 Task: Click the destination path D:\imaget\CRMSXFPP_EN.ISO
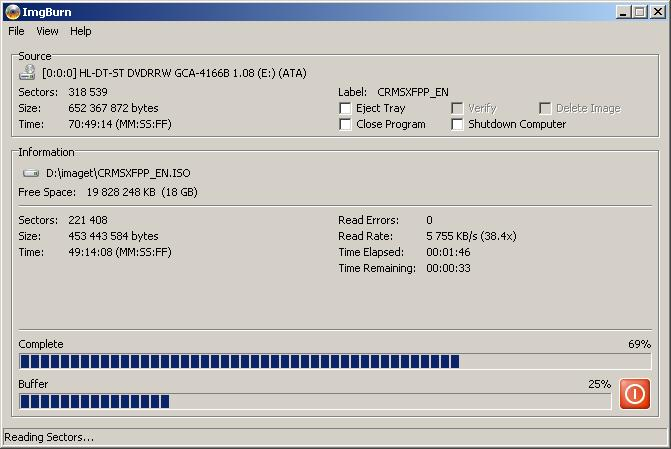coord(118,173)
